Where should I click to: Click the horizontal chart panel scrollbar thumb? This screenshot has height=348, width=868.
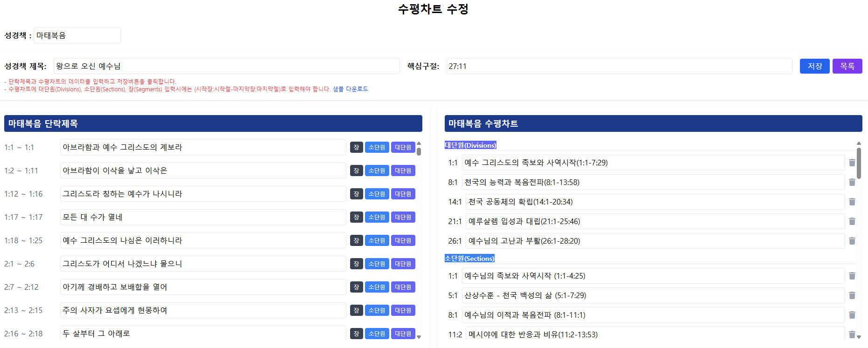[859, 163]
